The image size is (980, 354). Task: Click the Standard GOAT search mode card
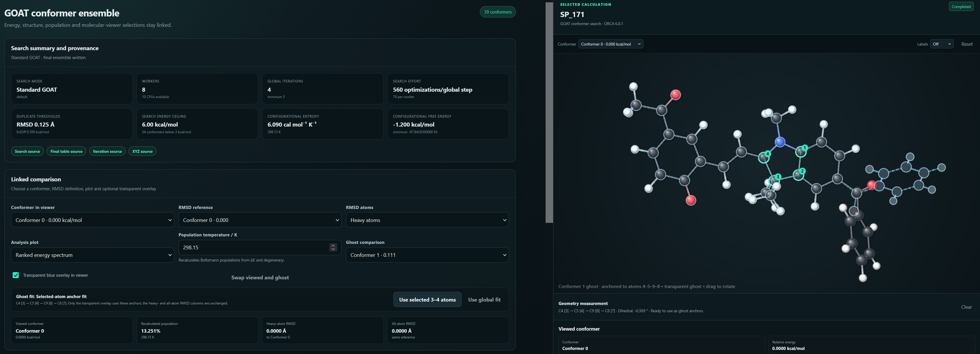[x=72, y=89]
